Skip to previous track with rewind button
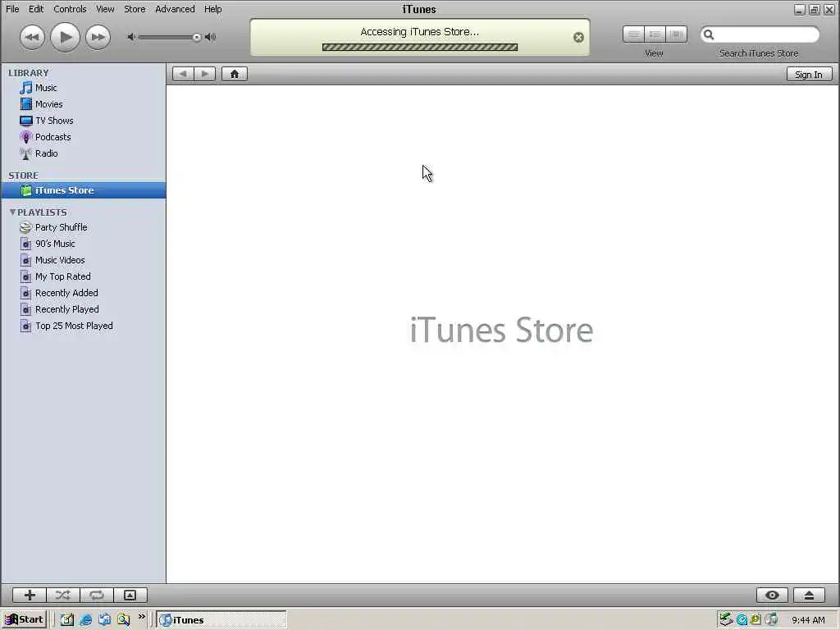This screenshot has width=840, height=630. coord(32,37)
